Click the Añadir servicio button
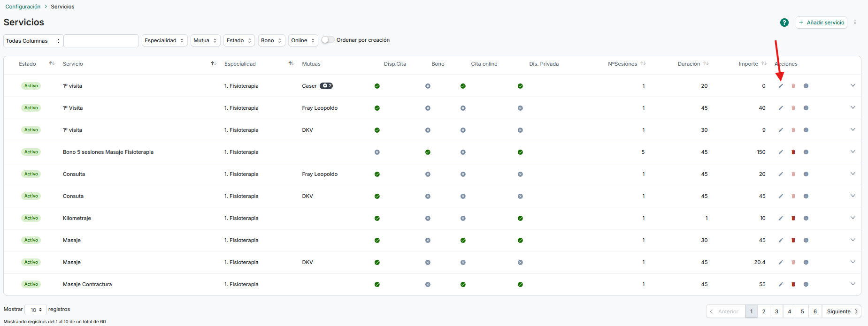The height and width of the screenshot is (326, 868). pos(822,23)
